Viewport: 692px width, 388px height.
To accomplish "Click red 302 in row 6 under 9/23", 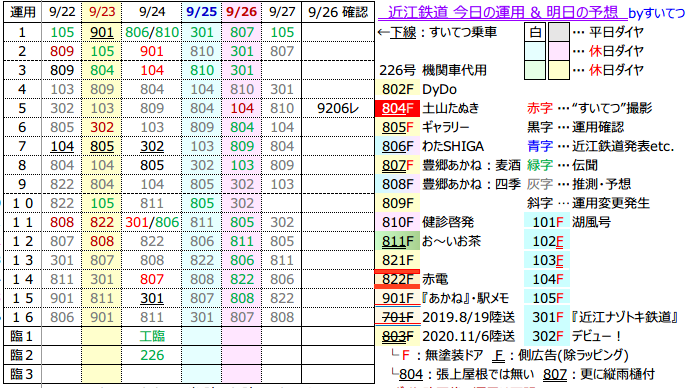I will [102, 127].
